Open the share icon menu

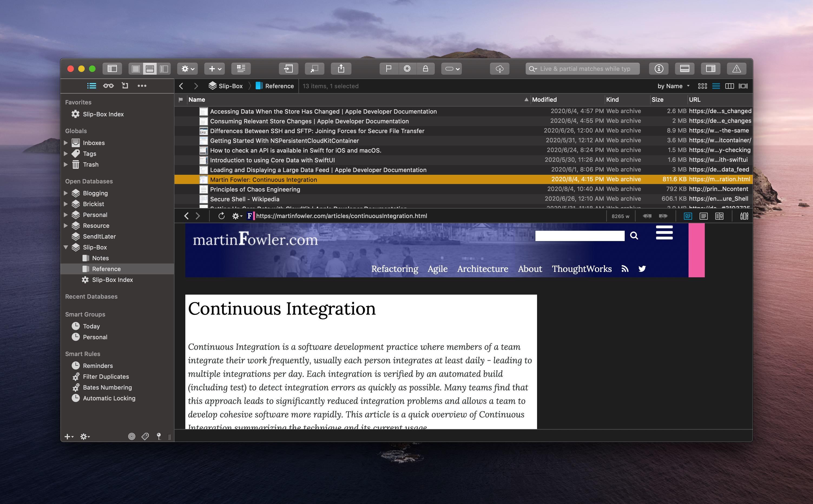[341, 69]
